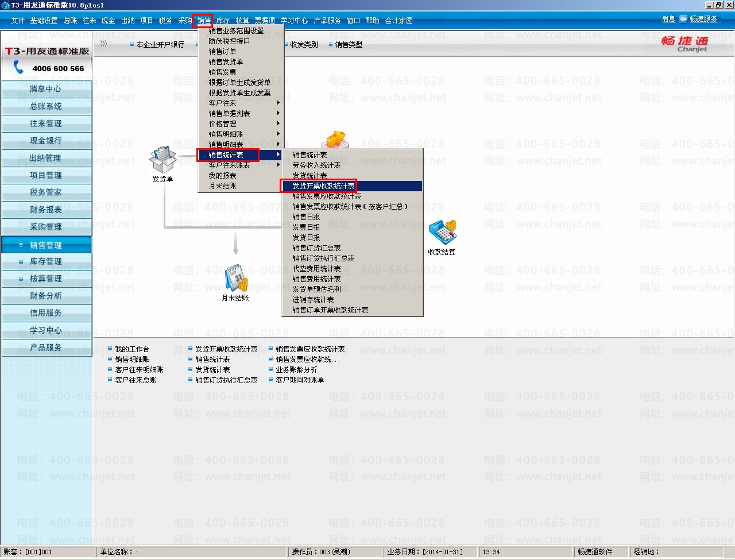Open the 收发类别 shortcut link
Image resolution: width=735 pixels, height=560 pixels.
(304, 45)
